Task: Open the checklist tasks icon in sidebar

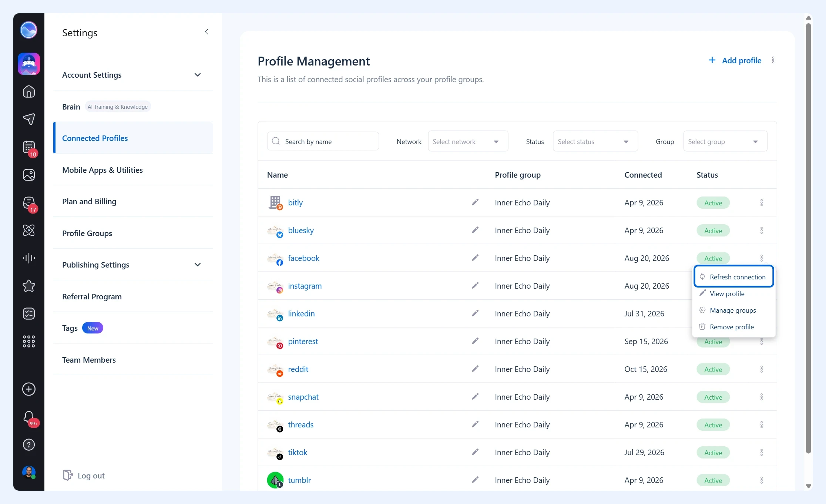Action: click(29, 313)
